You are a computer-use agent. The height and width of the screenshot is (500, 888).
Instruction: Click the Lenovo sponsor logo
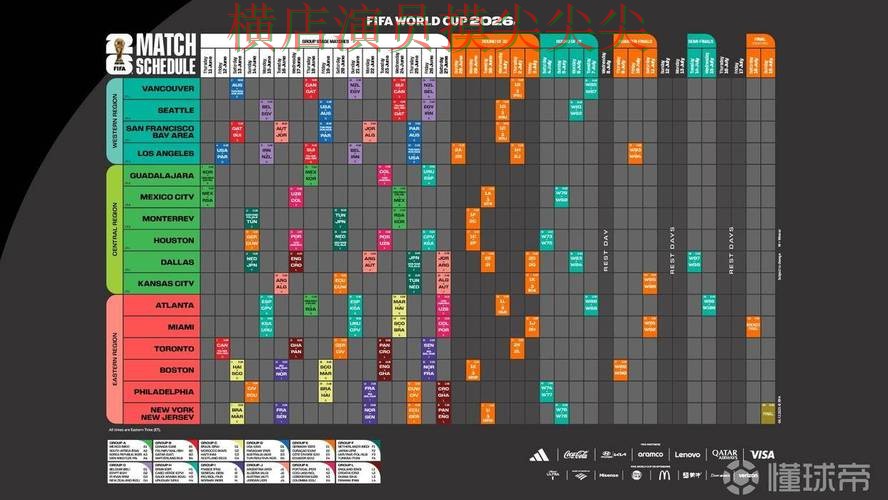click(x=687, y=455)
